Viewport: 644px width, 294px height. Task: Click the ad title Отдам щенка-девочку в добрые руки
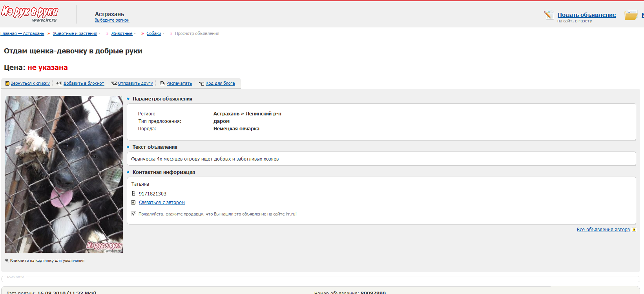73,51
